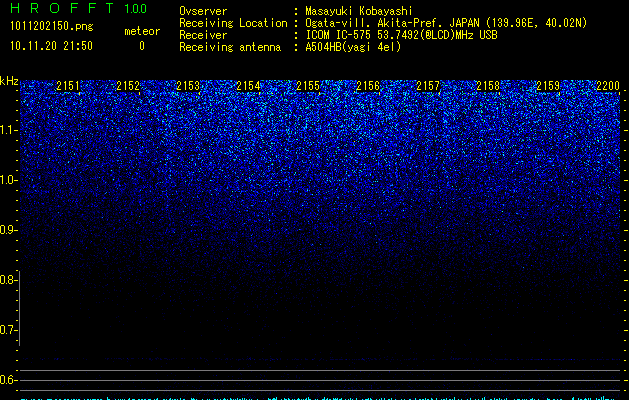Click the ICOM IC-575 53.7492 MHz USB text

click(401, 35)
